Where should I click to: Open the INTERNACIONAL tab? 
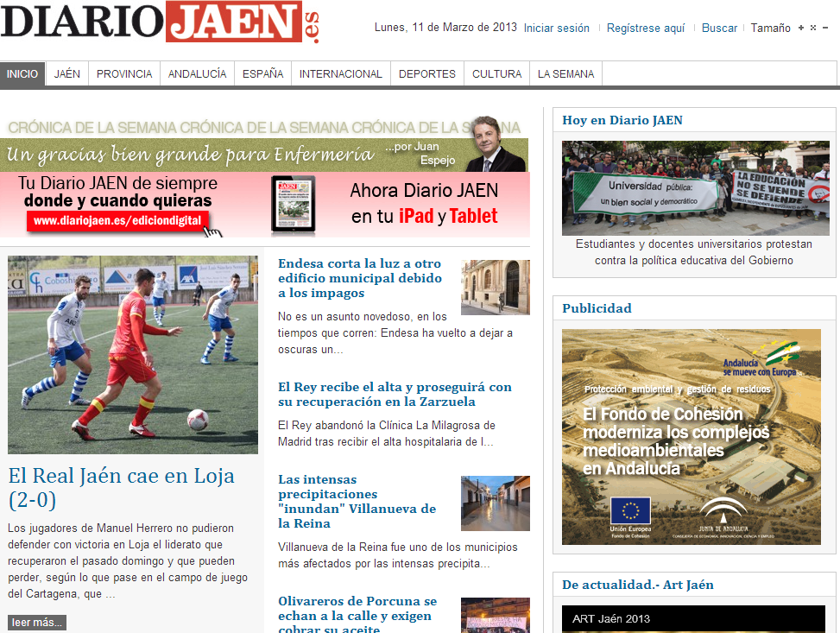pos(341,74)
